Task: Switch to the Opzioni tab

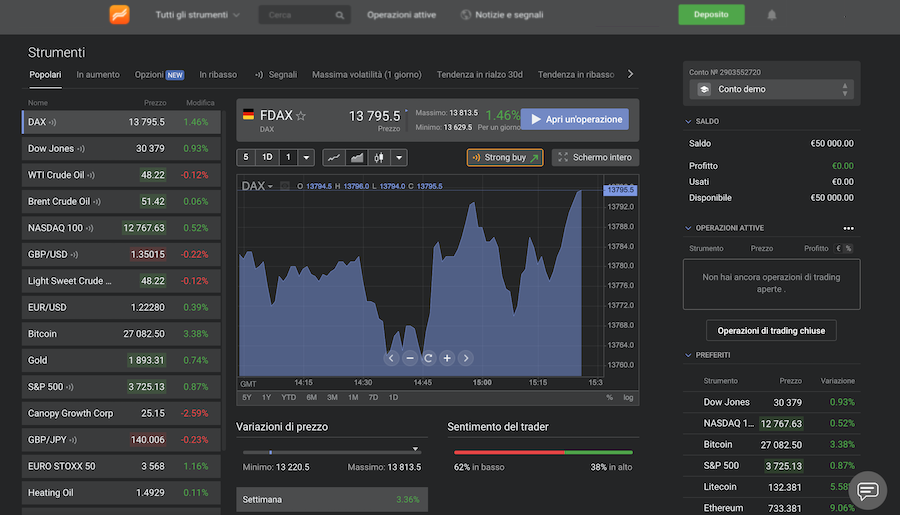Action: point(160,75)
